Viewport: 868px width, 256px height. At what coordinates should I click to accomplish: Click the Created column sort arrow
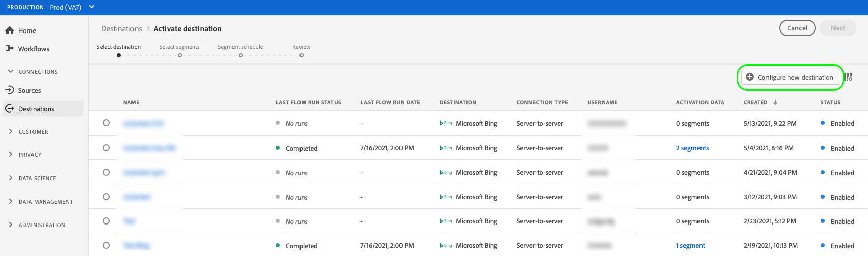775,102
